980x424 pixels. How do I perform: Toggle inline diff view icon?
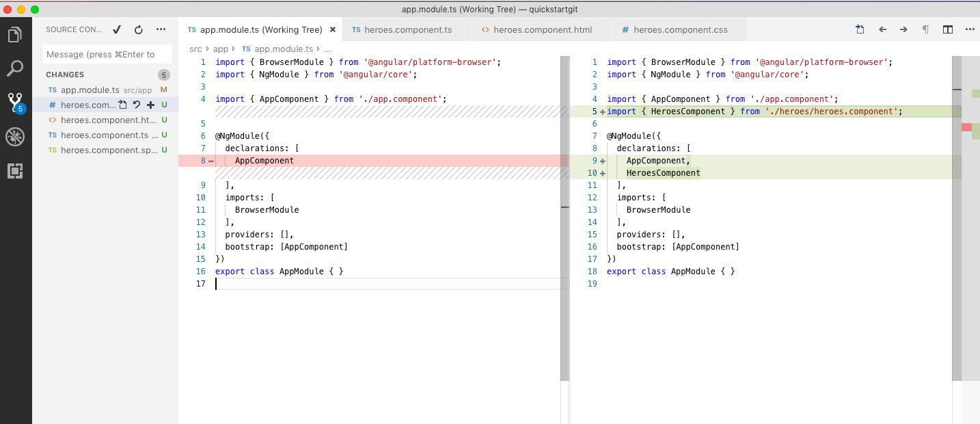948,29
